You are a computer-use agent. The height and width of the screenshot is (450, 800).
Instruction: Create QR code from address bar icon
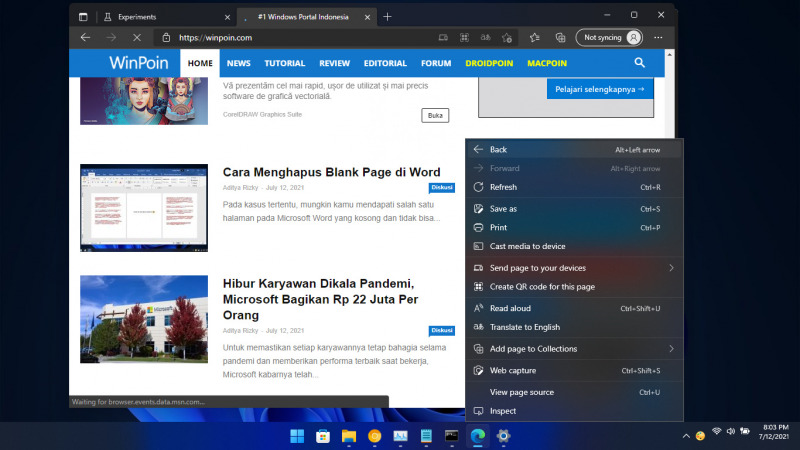click(x=464, y=37)
